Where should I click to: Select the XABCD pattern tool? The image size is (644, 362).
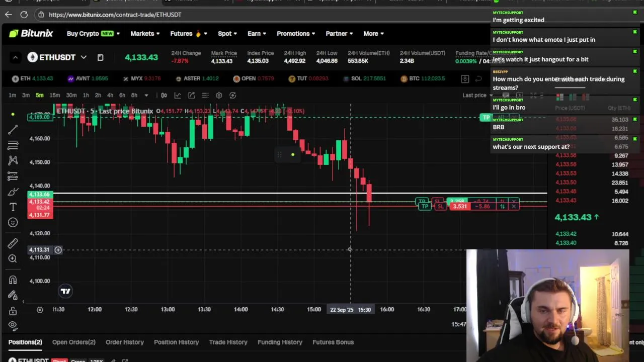(x=13, y=160)
